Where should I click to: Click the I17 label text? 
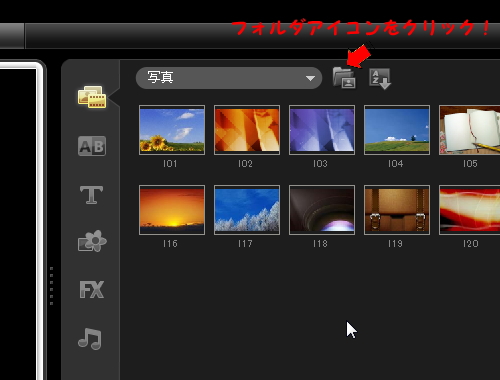click(x=245, y=244)
